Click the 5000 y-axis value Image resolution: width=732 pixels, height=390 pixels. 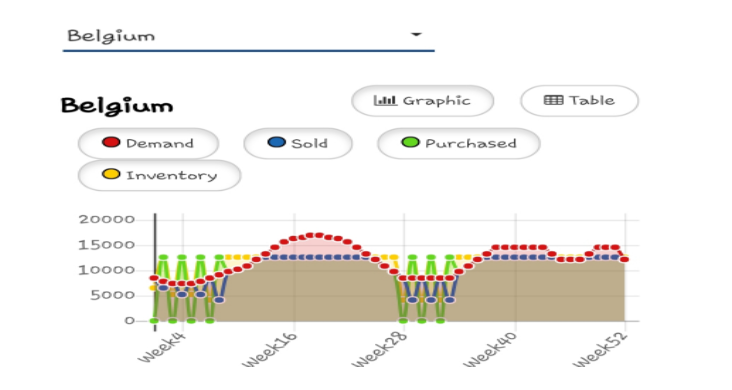pyautogui.click(x=113, y=295)
